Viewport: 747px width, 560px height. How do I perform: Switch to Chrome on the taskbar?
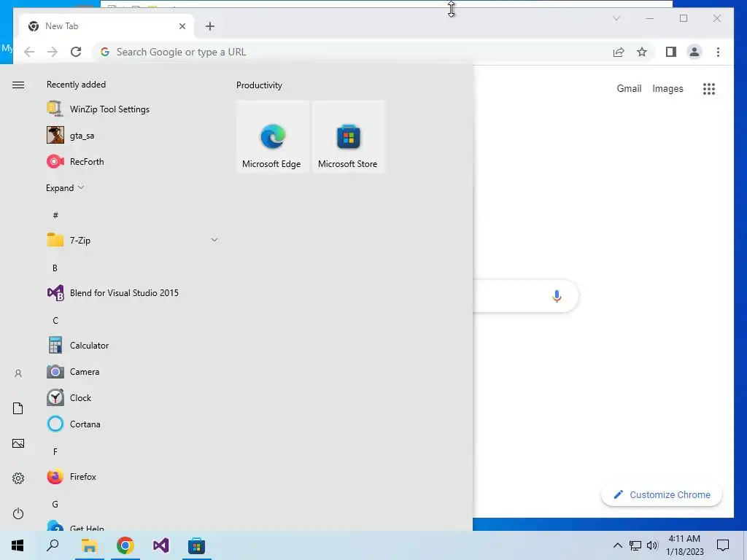[125, 545]
